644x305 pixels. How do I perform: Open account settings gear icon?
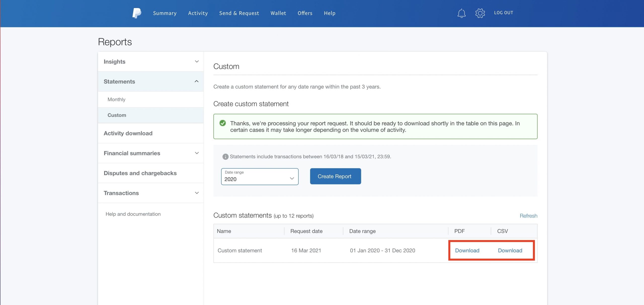coord(480,13)
